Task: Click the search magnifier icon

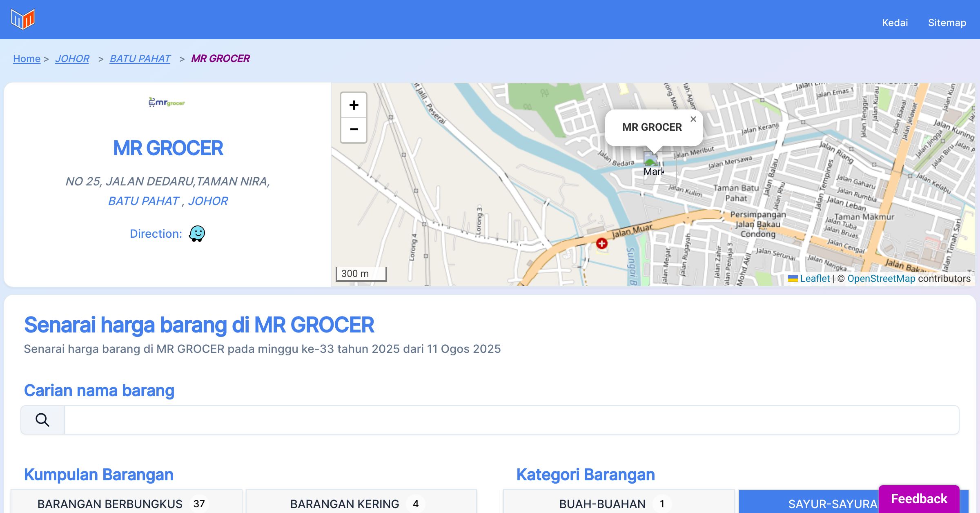Action: point(42,420)
